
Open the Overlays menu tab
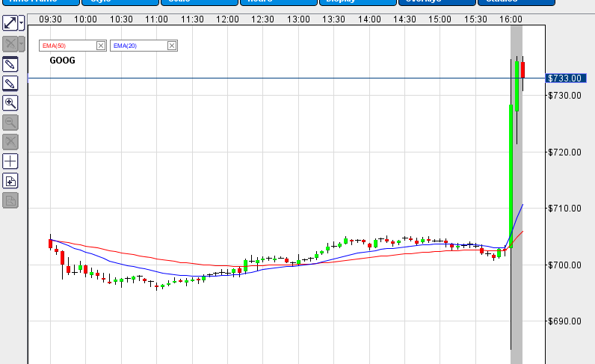(x=437, y=2)
